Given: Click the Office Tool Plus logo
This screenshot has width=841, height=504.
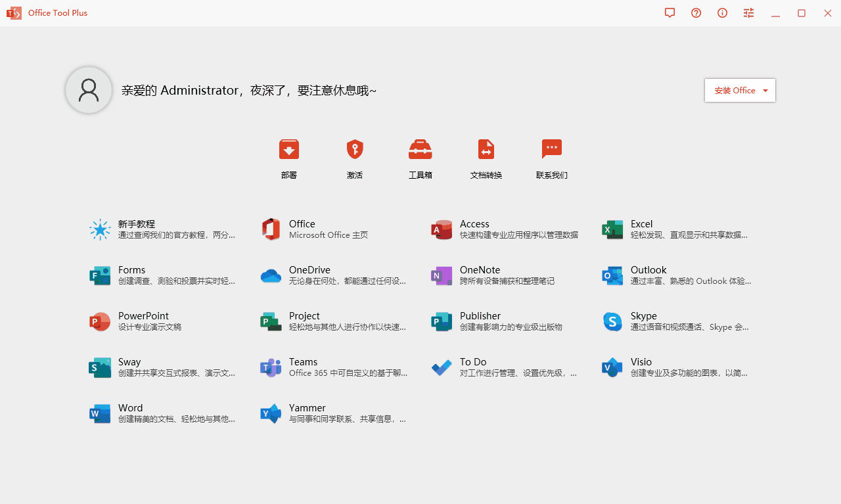Looking at the screenshot, I should point(14,12).
